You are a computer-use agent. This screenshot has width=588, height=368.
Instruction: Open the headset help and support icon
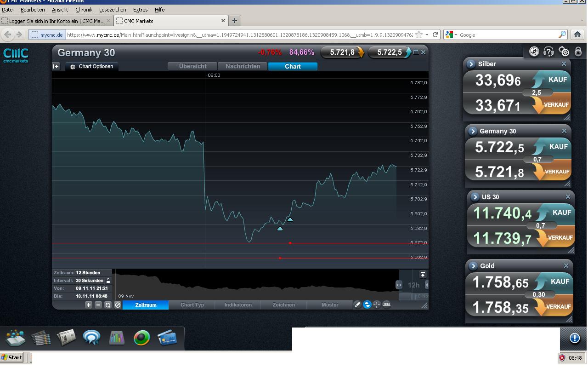[x=548, y=52]
